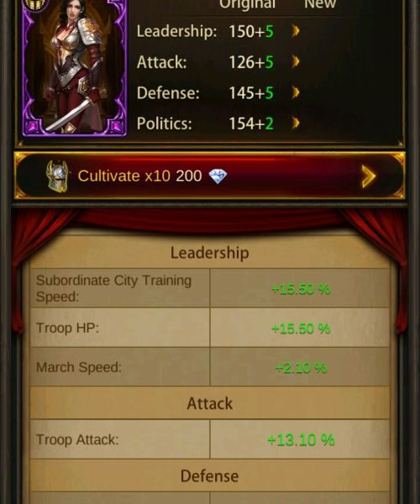Click the Leadership 150+5 stat value
This screenshot has width=420, height=504.
(251, 32)
